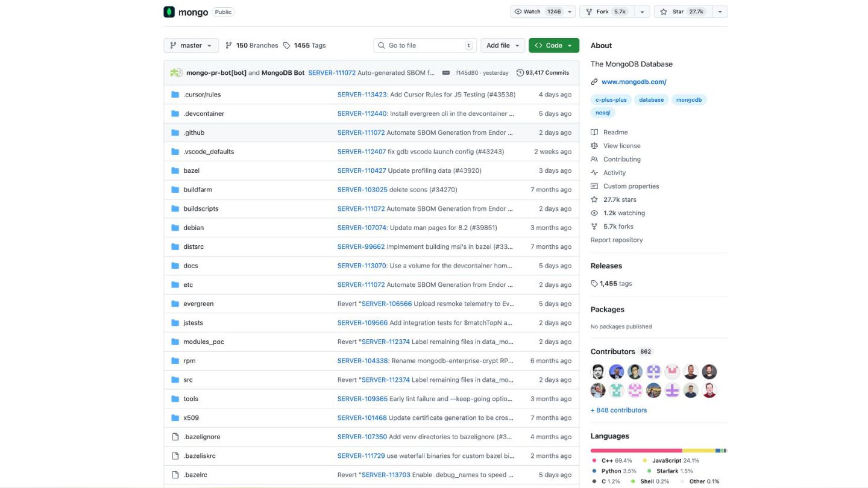View the 150 Branches list
This screenshot has height=488, width=868.
[251, 45]
